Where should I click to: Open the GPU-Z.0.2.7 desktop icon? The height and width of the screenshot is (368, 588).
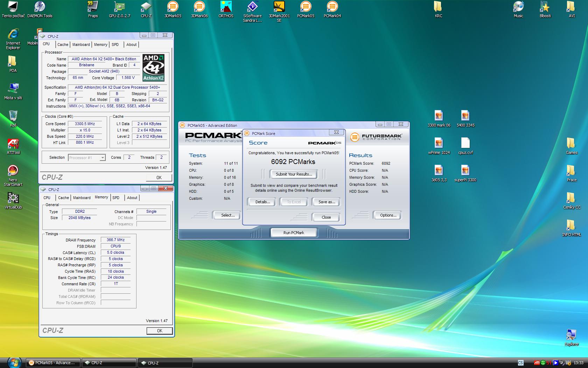[119, 9]
